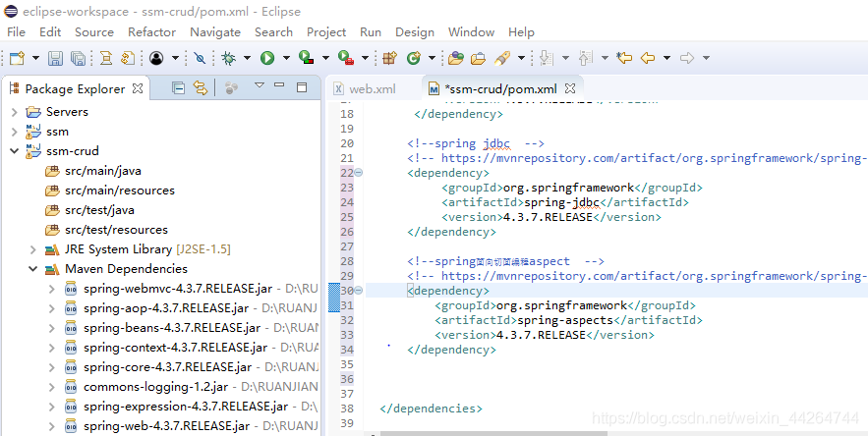Click the Last Edit Location arrow icon
The height and width of the screenshot is (436, 868).
pos(624,58)
